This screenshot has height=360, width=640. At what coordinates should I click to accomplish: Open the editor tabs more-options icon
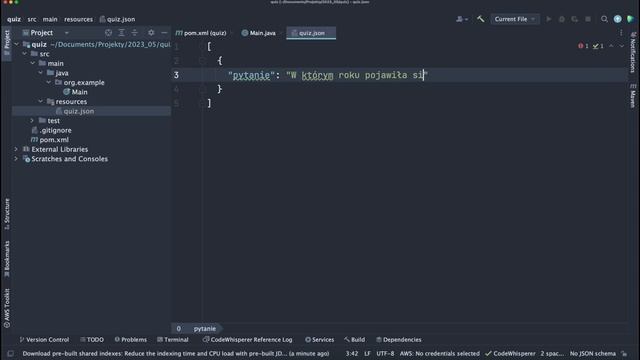pyautogui.click(x=621, y=33)
